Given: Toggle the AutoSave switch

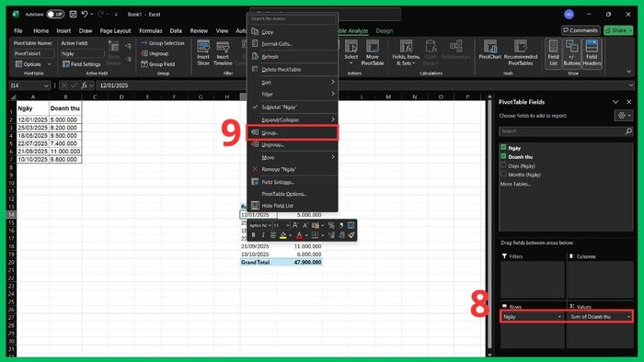Looking at the screenshot, I should click(x=55, y=15).
